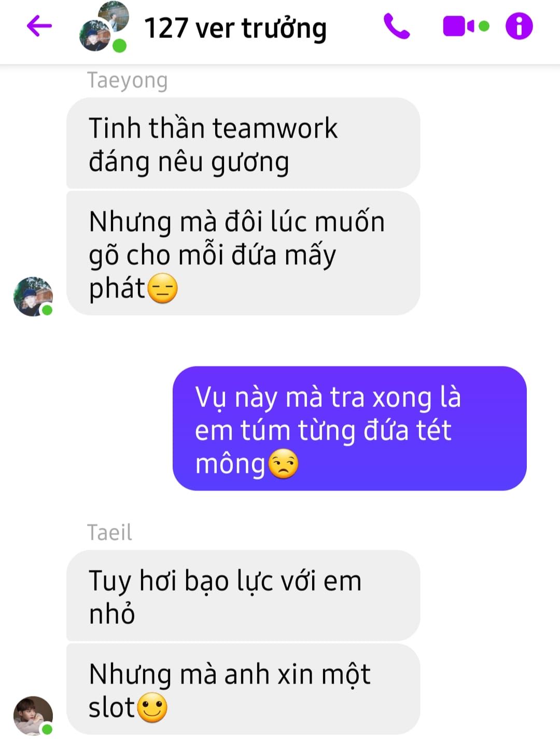
Task: Tap the expressionless emoji in Taeyong's message
Action: tap(163, 288)
